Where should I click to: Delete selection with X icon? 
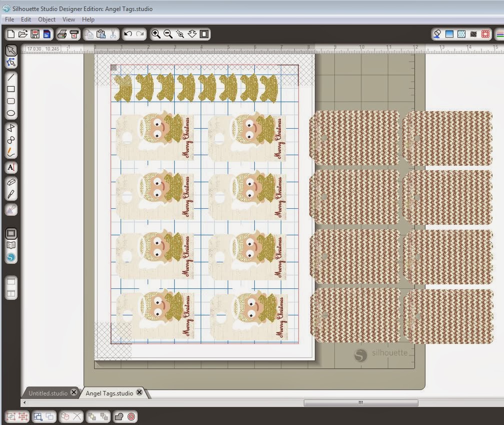pyautogui.click(x=77, y=416)
